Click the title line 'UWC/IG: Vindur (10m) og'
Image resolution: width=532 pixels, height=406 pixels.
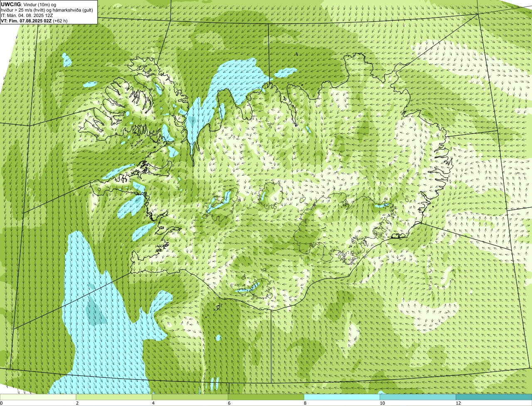click(29, 4)
